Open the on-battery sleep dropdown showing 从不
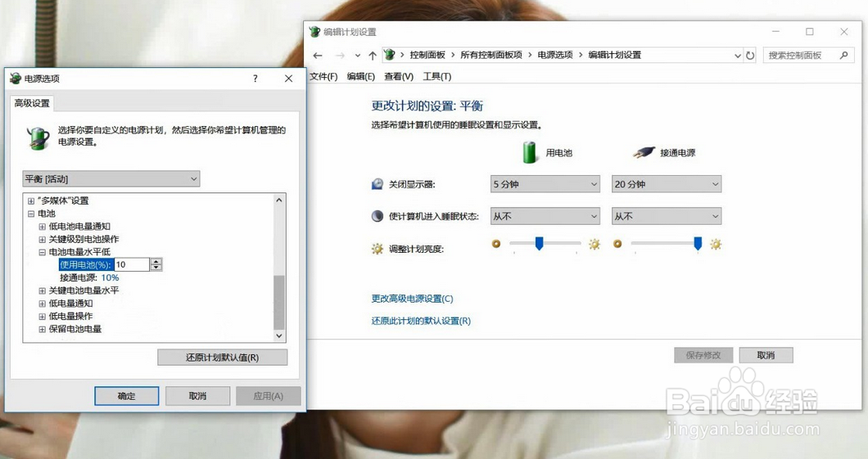The image size is (868, 459). pos(545,216)
